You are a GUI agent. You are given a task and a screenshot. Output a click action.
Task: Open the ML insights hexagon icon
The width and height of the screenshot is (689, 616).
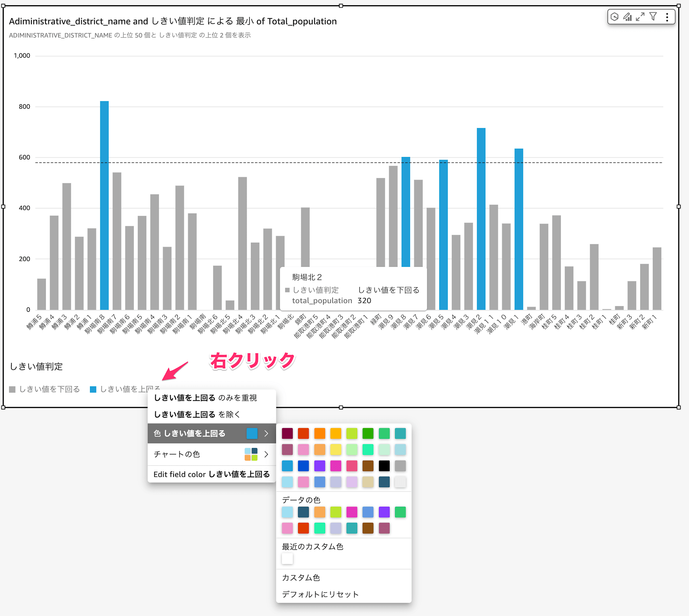pyautogui.click(x=614, y=17)
